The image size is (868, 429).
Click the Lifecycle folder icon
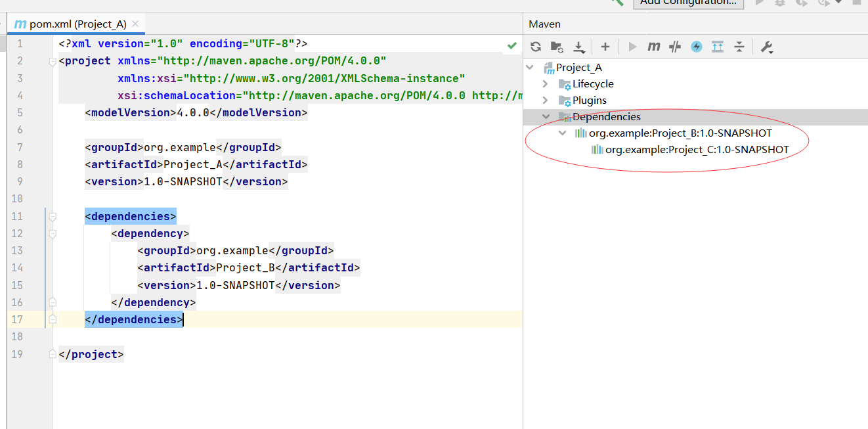tap(564, 84)
